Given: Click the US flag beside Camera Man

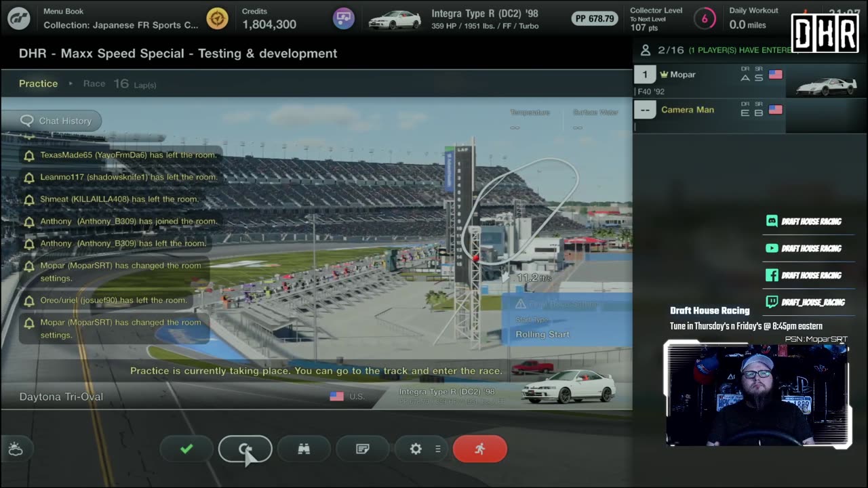Looking at the screenshot, I should click(x=776, y=110).
